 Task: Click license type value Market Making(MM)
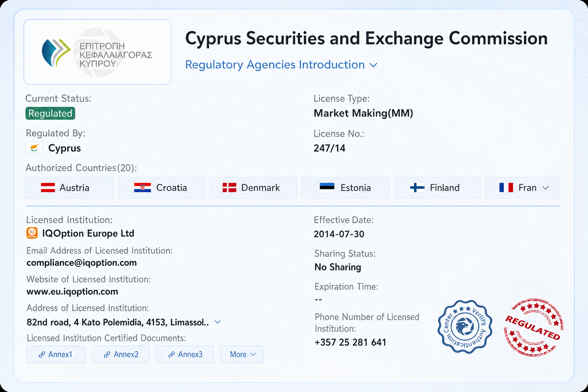click(363, 113)
